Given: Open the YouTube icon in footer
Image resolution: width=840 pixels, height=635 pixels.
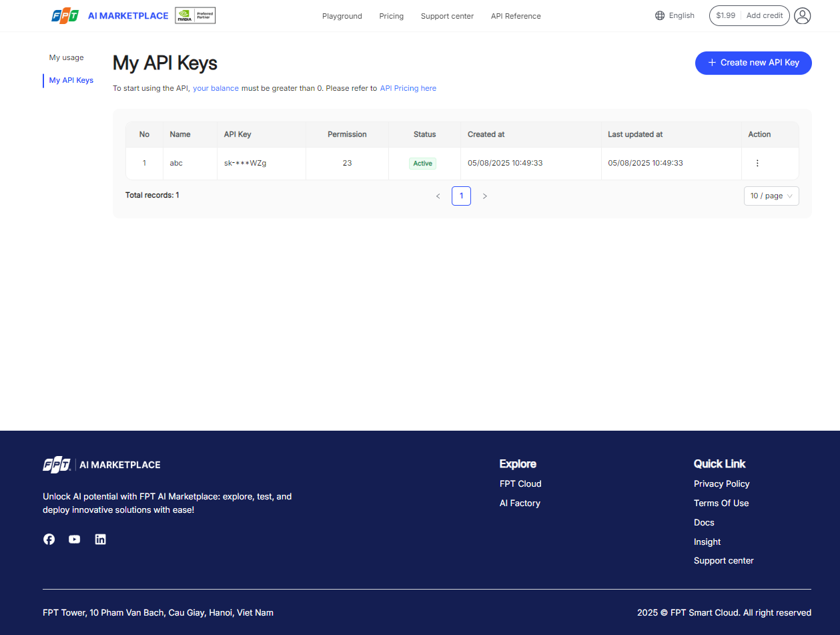Looking at the screenshot, I should tap(75, 539).
